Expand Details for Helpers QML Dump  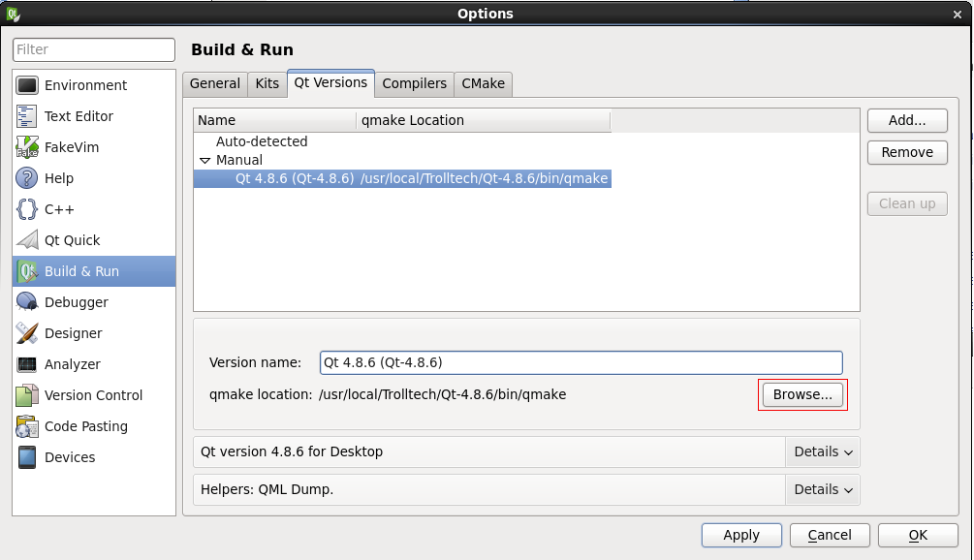point(822,489)
